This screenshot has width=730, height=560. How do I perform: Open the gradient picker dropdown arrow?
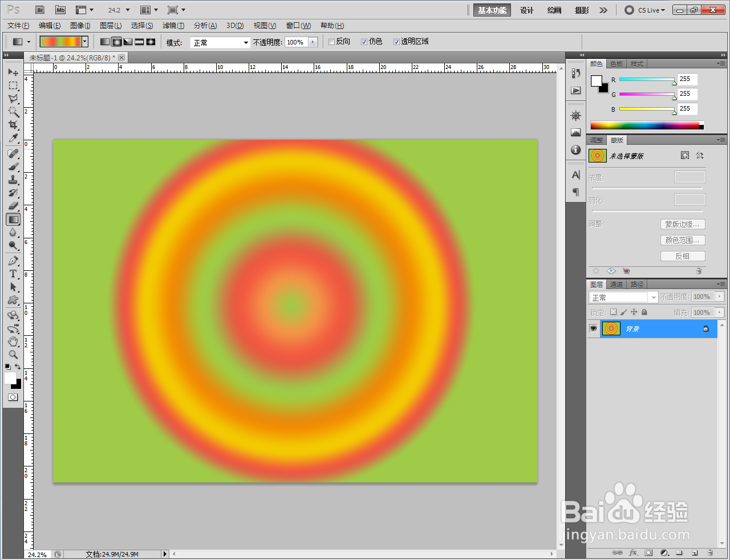click(x=85, y=42)
